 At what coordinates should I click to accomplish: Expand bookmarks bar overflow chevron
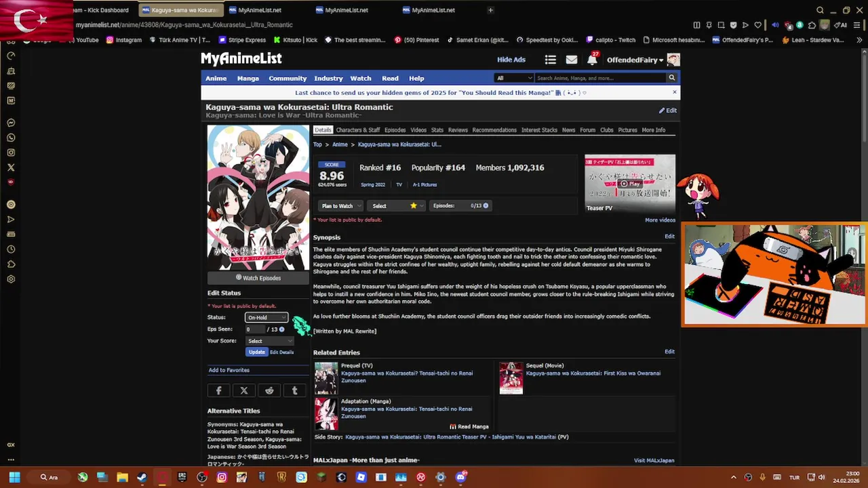point(859,40)
